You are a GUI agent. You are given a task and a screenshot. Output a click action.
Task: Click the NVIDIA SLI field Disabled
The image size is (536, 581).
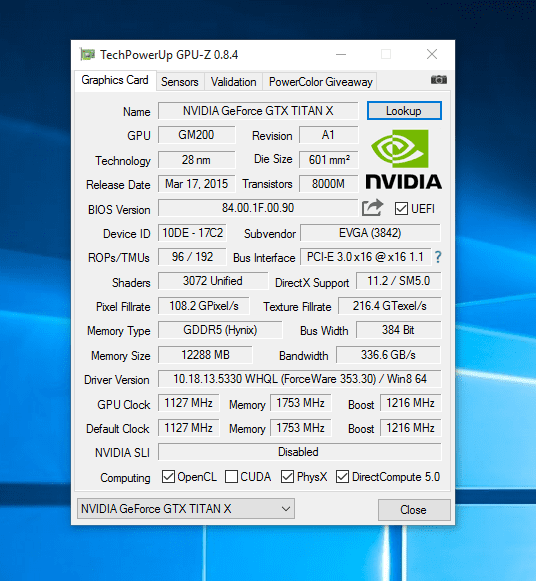pyautogui.click(x=300, y=452)
